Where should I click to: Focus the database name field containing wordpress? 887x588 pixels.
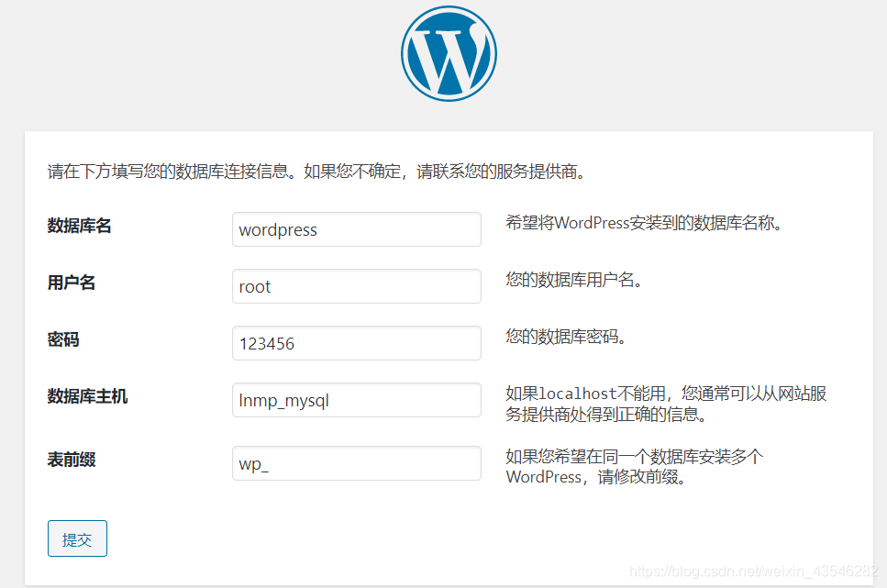pos(357,229)
